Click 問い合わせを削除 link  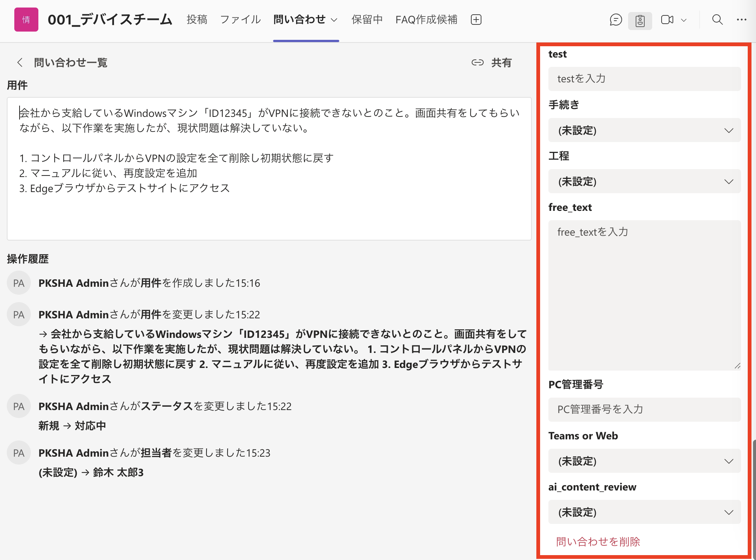coord(598,542)
